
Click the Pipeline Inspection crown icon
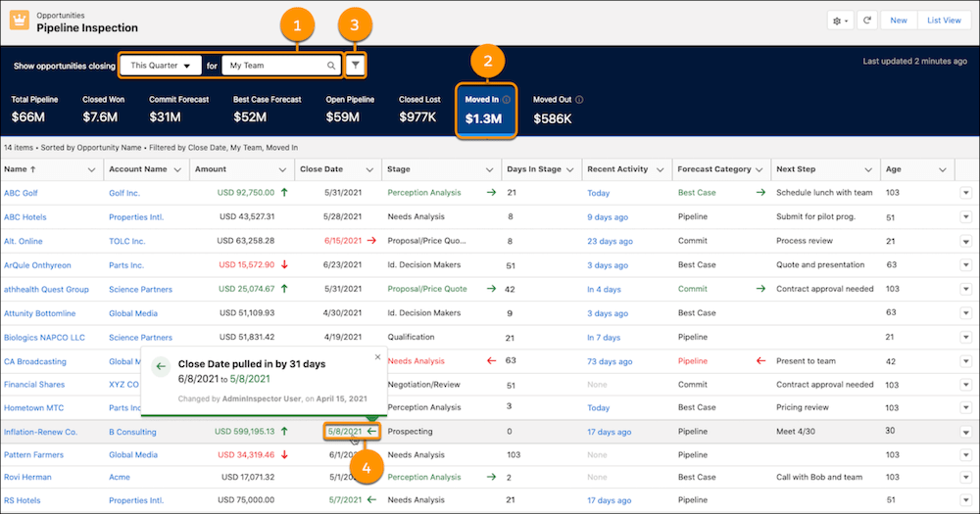click(19, 22)
